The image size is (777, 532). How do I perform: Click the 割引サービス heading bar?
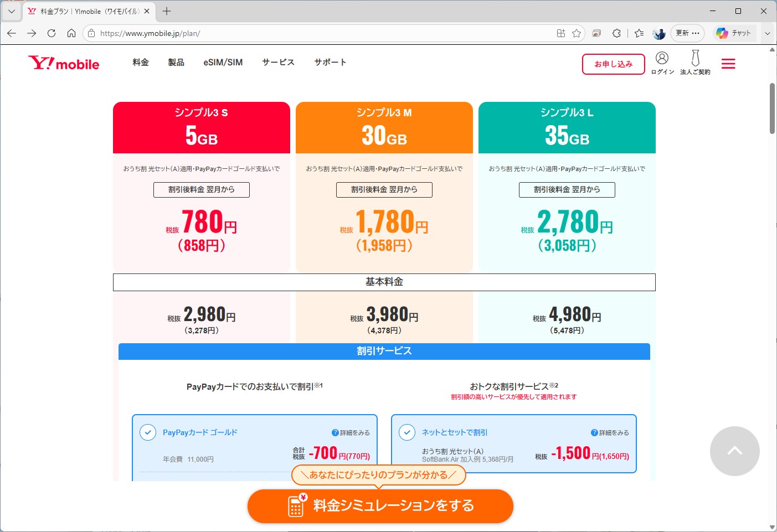pos(384,351)
